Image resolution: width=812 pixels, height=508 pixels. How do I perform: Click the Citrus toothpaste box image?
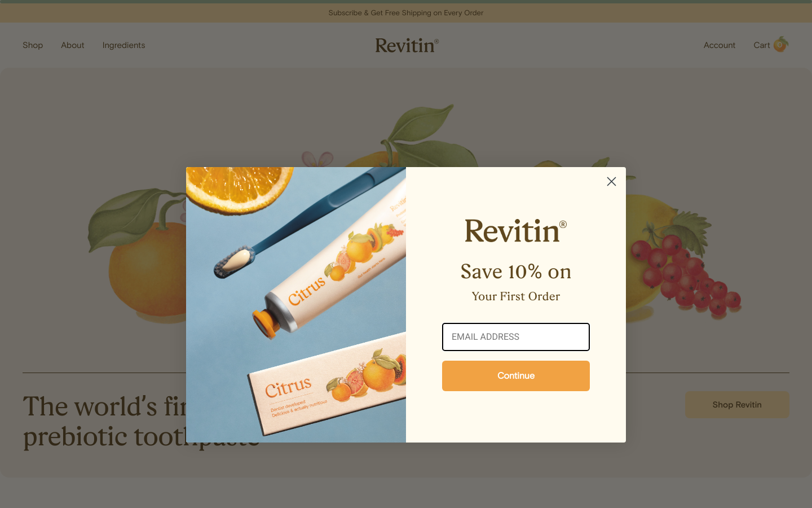(328, 384)
